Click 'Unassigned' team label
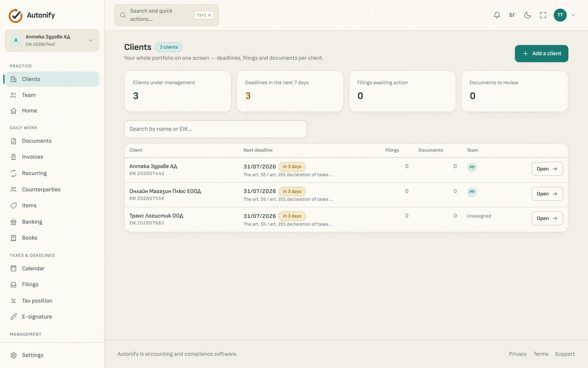Viewport: 588px width, 368px height. (x=479, y=216)
